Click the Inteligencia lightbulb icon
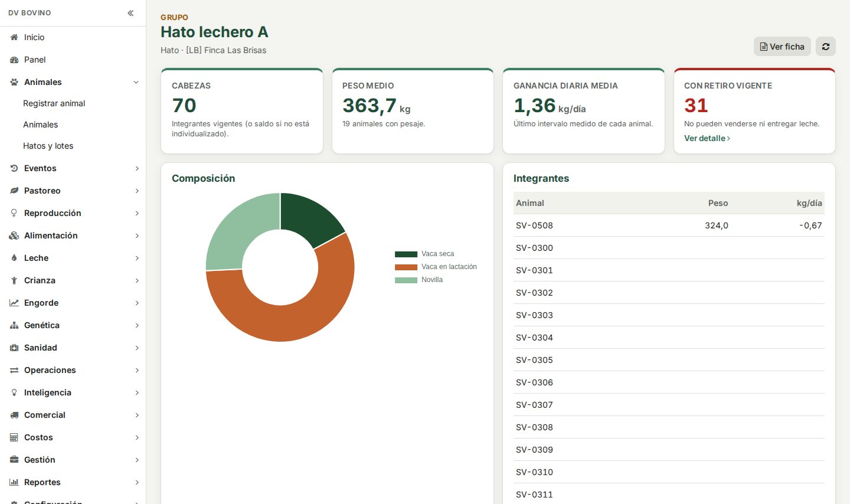850x504 pixels. pyautogui.click(x=14, y=392)
